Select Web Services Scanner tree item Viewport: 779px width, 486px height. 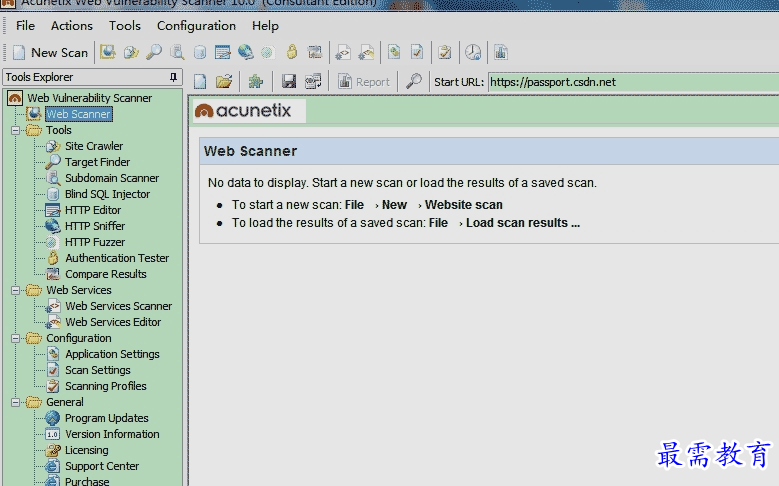118,306
